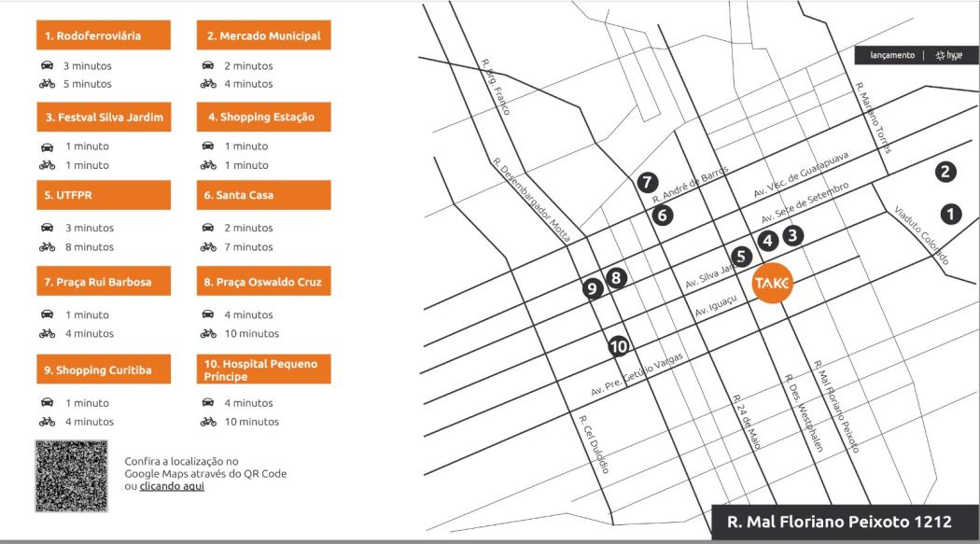Click the orange TAKE location marker
980x544 pixels.
772,283
